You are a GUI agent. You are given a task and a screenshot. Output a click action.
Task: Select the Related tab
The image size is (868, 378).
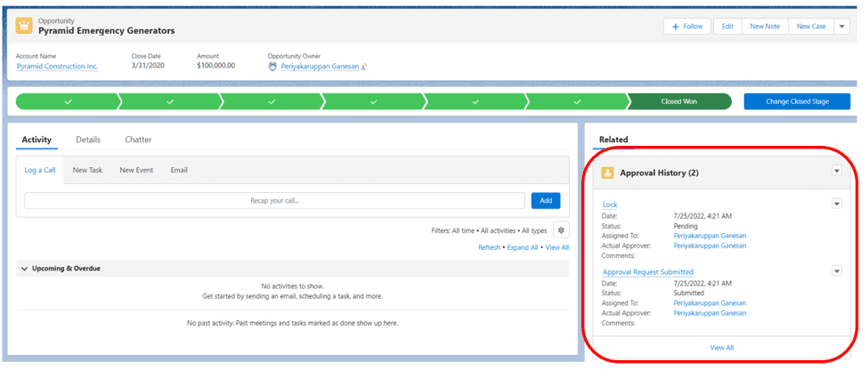click(x=613, y=140)
